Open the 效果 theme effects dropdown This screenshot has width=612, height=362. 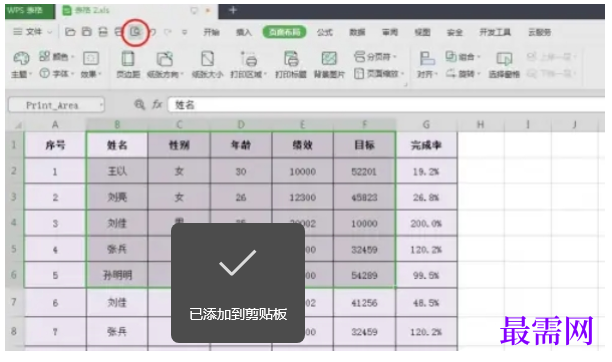click(91, 64)
